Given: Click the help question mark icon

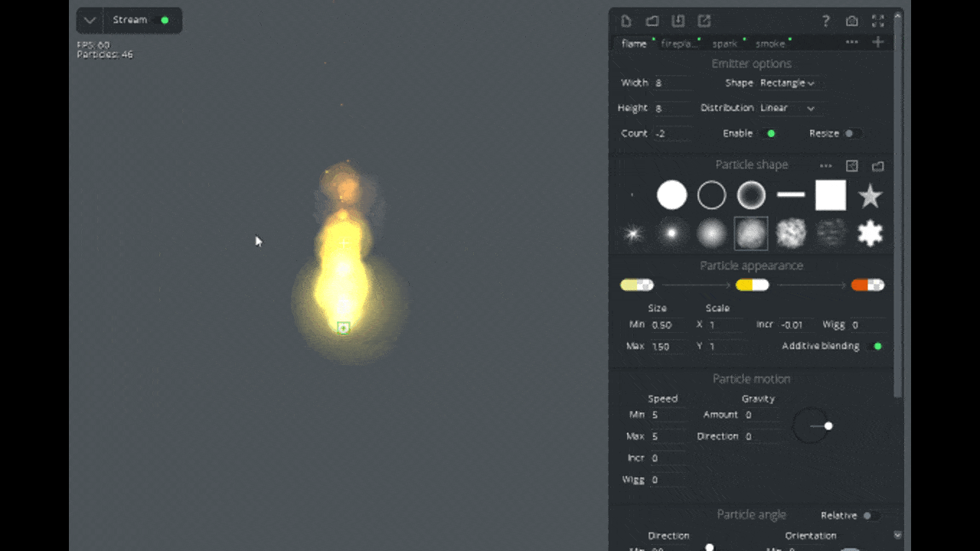Looking at the screenshot, I should click(825, 21).
